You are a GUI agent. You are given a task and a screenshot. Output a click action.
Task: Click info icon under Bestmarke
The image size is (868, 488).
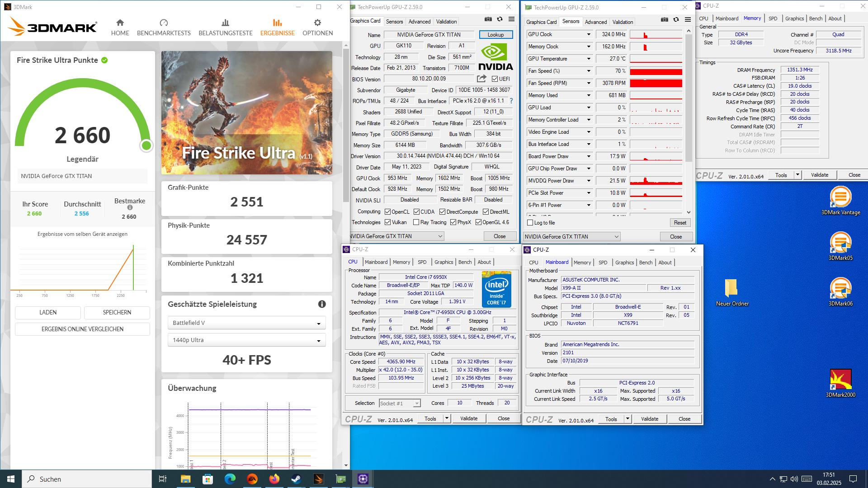pos(130,208)
